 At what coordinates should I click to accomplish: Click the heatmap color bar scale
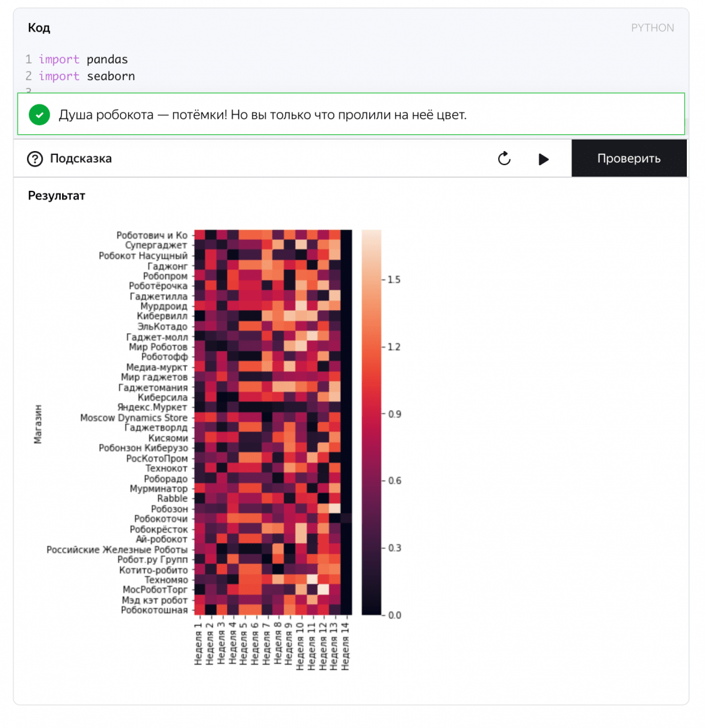[x=371, y=422]
